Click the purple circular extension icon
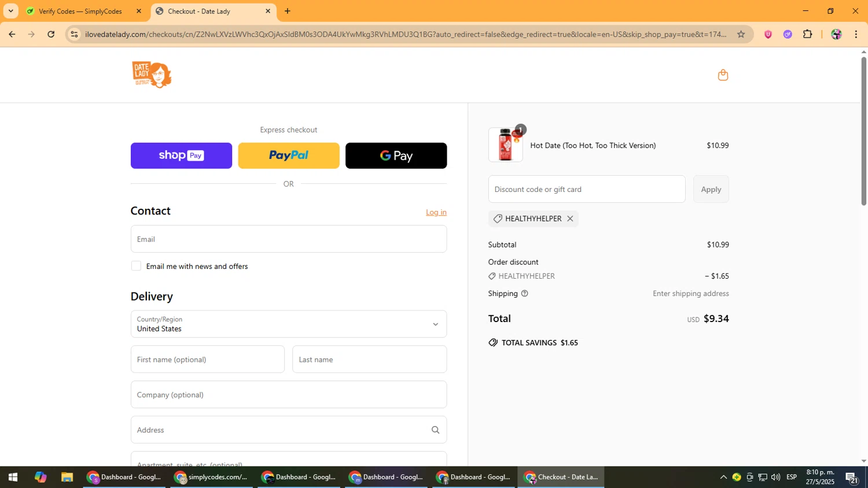868x488 pixels. point(788,34)
